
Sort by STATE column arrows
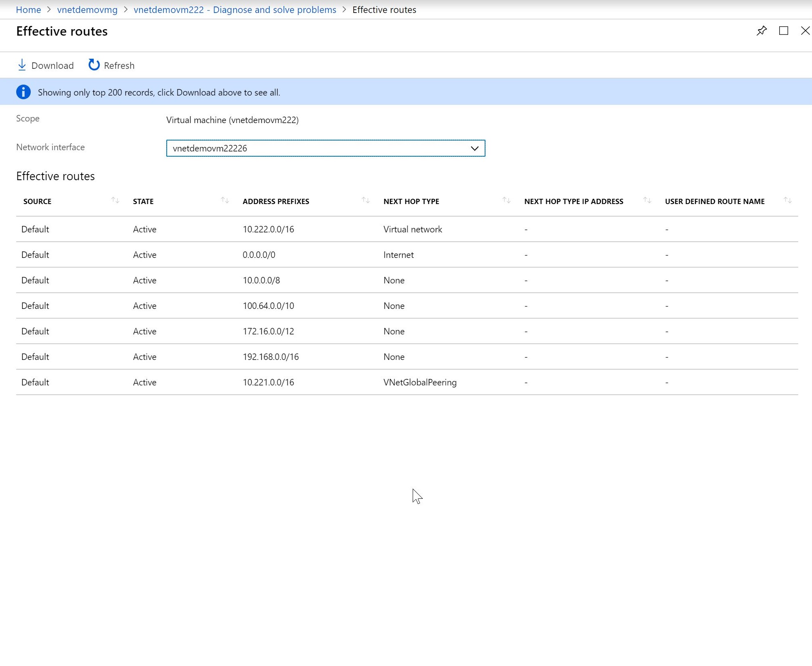pos(225,200)
